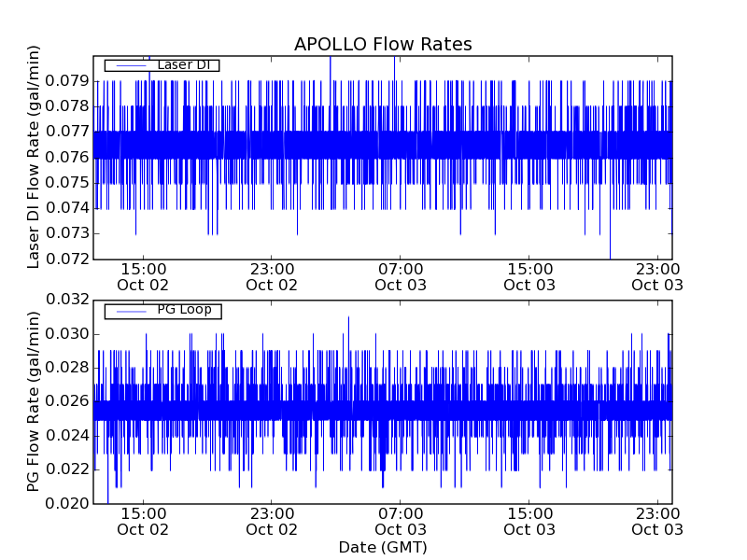Click the 'APOLLO Flow Rates' chart title
Viewport: 747px width, 560px height.
click(x=383, y=44)
